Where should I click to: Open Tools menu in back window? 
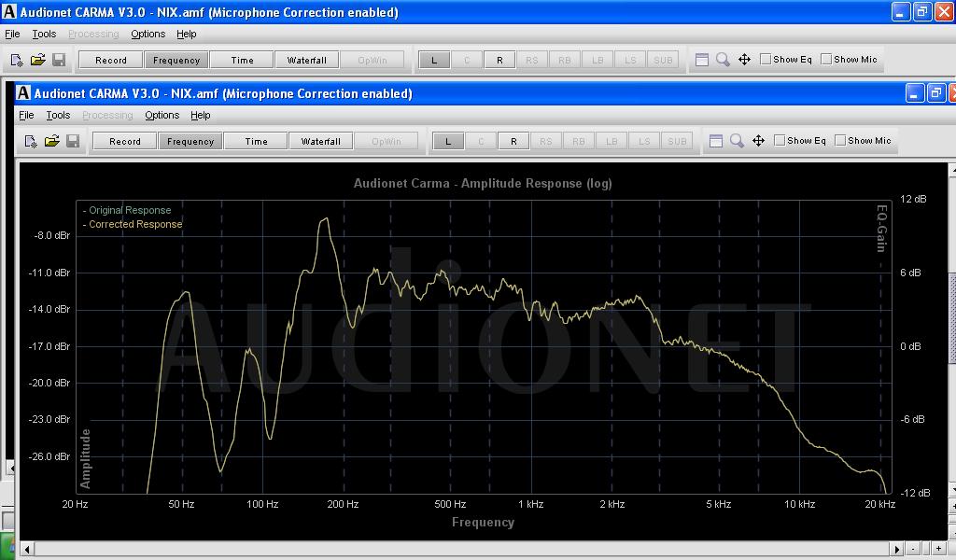tap(44, 35)
